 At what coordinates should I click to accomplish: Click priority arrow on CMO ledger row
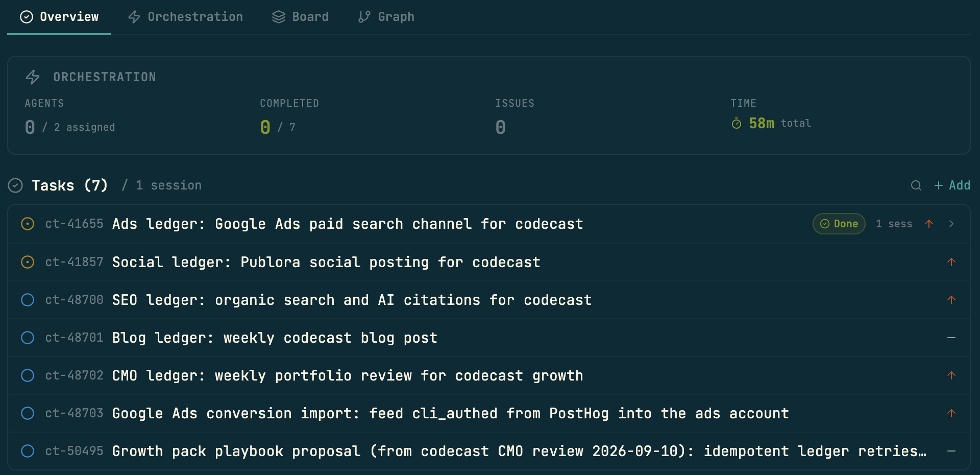pyautogui.click(x=951, y=375)
